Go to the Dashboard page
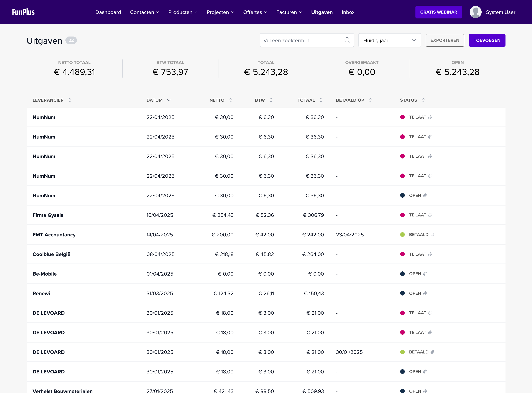The image size is (532, 393). [x=108, y=12]
